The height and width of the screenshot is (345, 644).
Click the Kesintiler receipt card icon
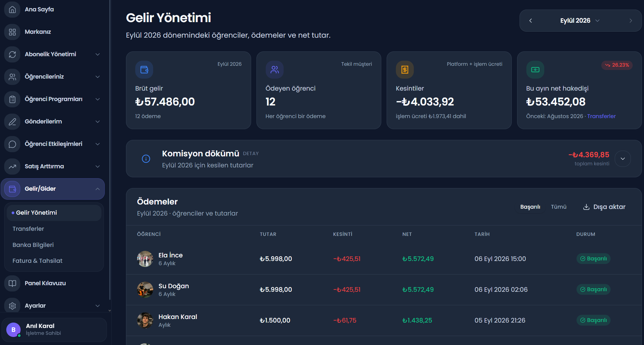(x=405, y=70)
